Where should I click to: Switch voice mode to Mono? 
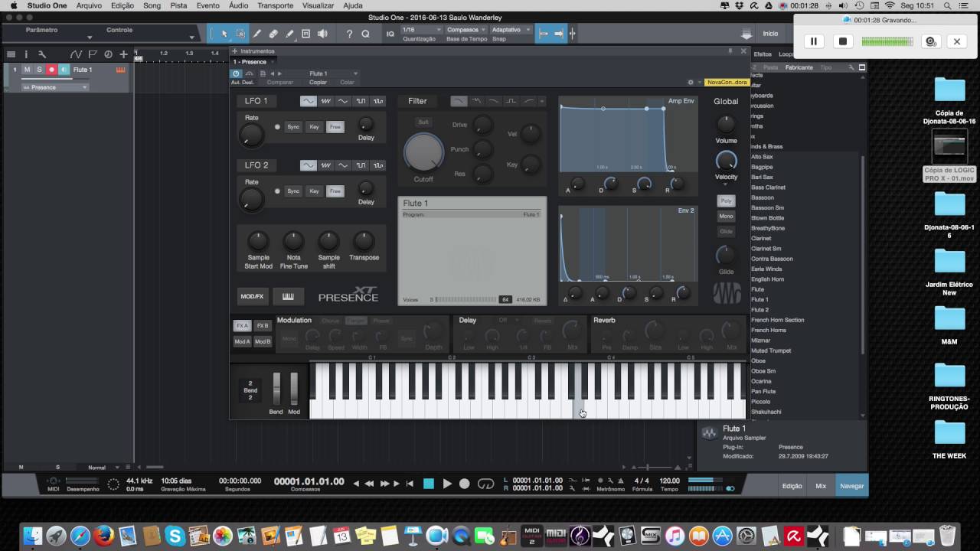tap(726, 216)
